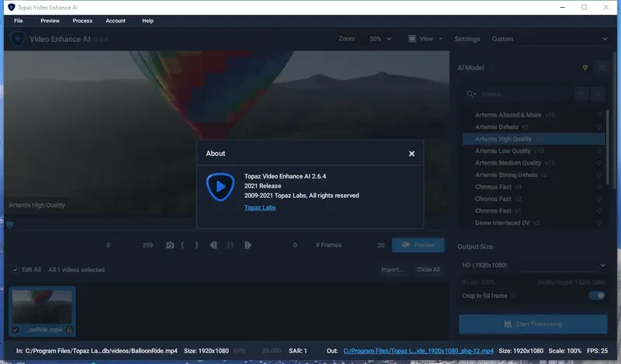This screenshot has width=621, height=364.
Task: Click the Start Processing button
Action: pos(533,324)
